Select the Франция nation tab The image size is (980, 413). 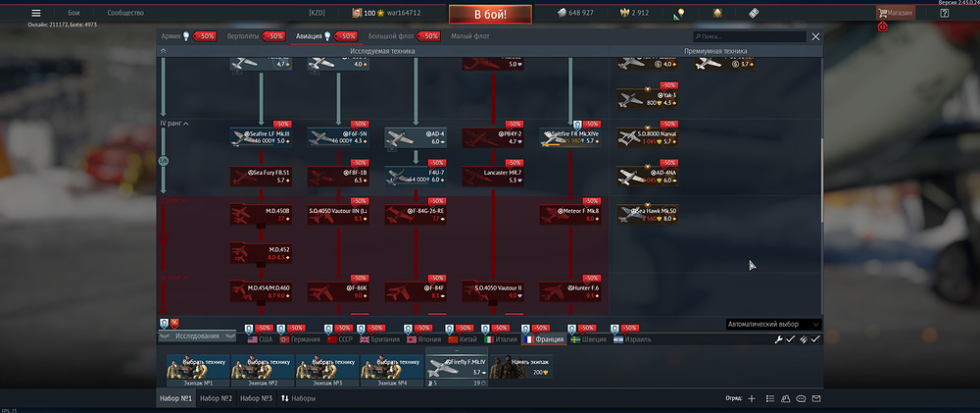(x=544, y=339)
